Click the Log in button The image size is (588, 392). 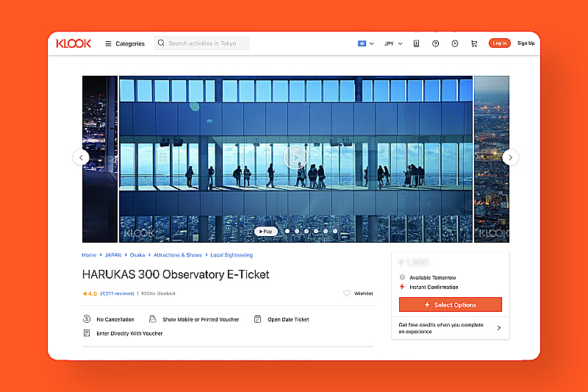(x=500, y=43)
